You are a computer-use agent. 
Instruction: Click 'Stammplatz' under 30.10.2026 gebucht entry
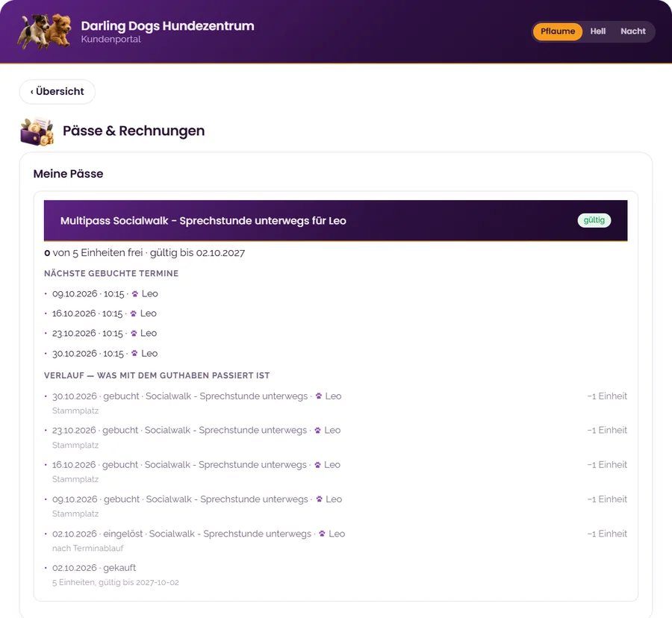coord(75,411)
